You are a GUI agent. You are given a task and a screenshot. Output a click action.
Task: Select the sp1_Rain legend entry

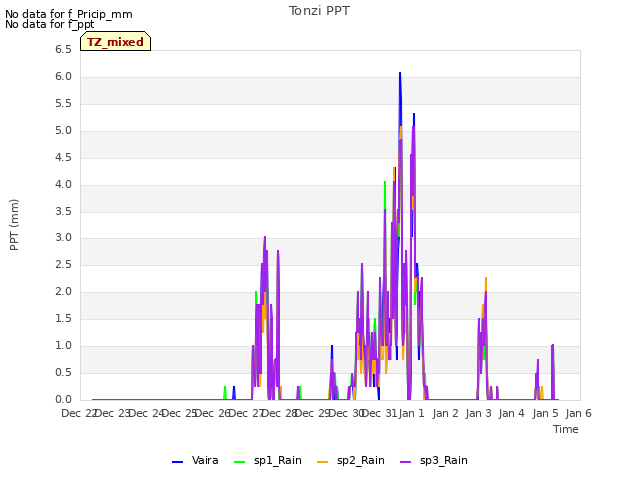coord(268,461)
